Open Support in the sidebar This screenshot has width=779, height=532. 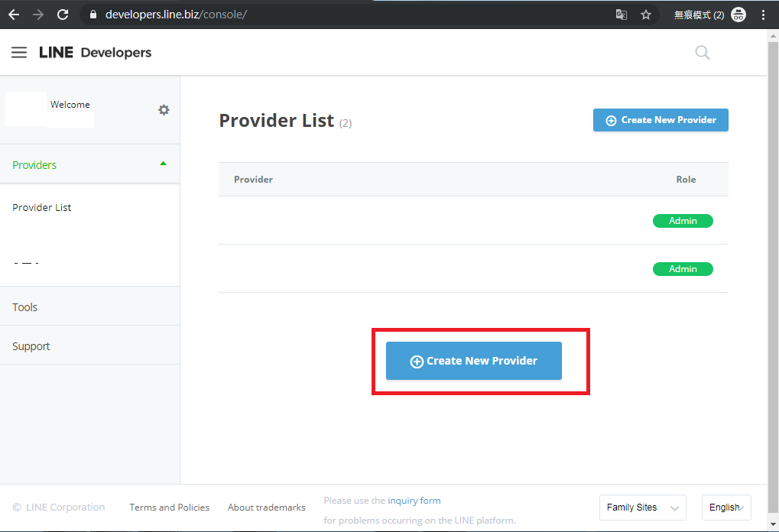[x=90, y=345]
